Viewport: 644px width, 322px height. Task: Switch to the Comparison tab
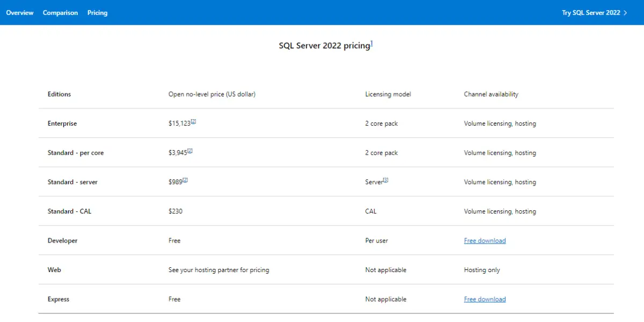(60, 13)
